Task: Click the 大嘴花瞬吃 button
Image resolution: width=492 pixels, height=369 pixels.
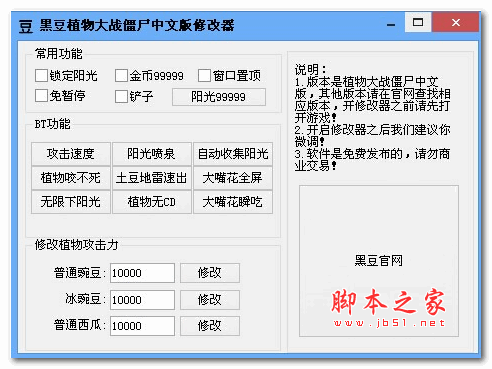Action: tap(233, 202)
